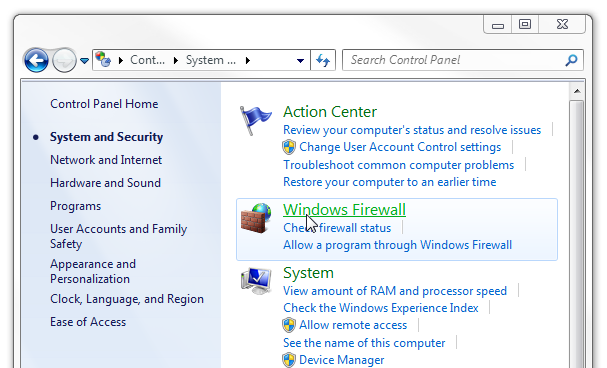The width and height of the screenshot is (607, 368).
Task: Open Change User Account Control settings
Action: tap(400, 147)
